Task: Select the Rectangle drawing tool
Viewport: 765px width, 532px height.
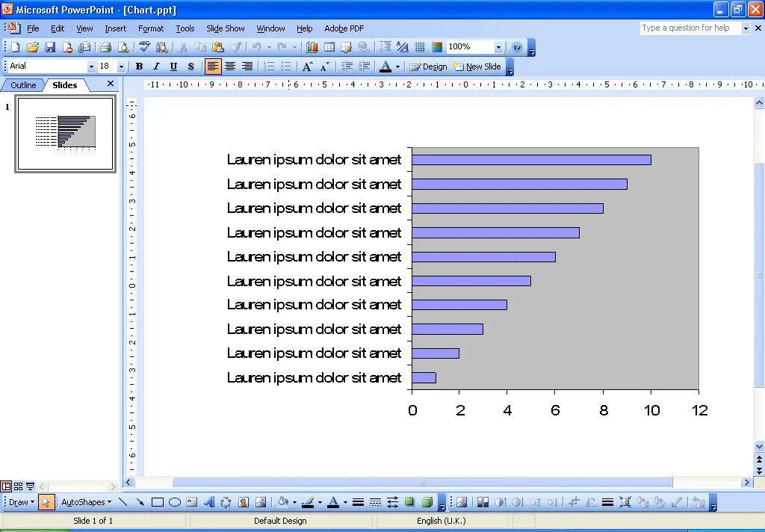Action: pyautogui.click(x=157, y=502)
